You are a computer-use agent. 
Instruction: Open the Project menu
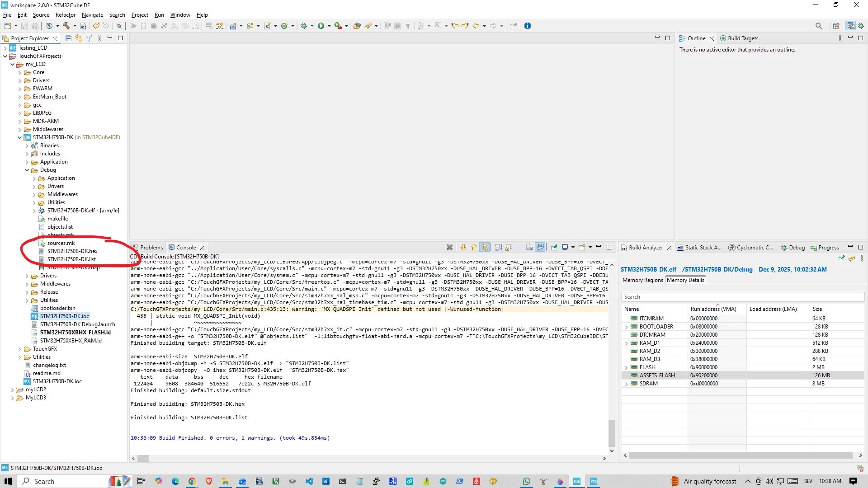140,15
